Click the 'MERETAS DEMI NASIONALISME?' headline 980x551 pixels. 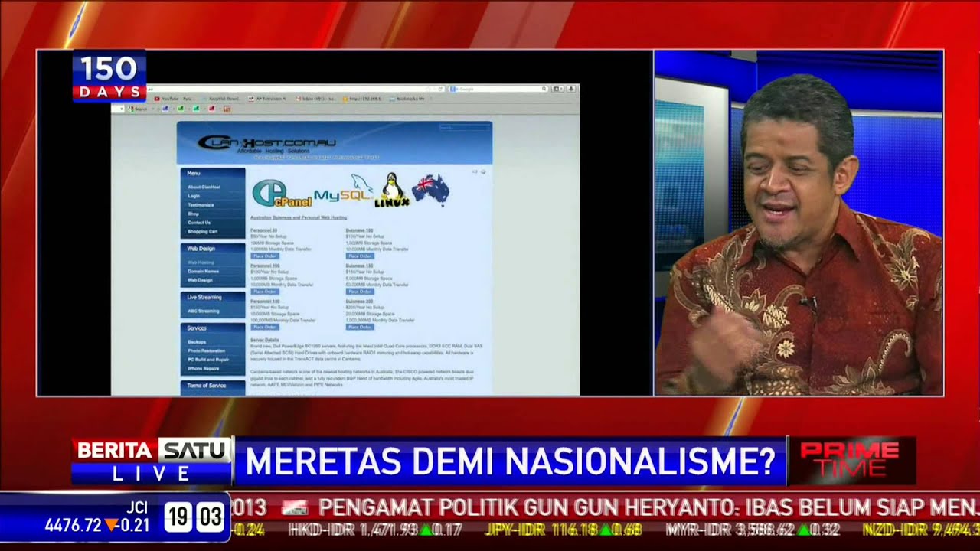510,462
